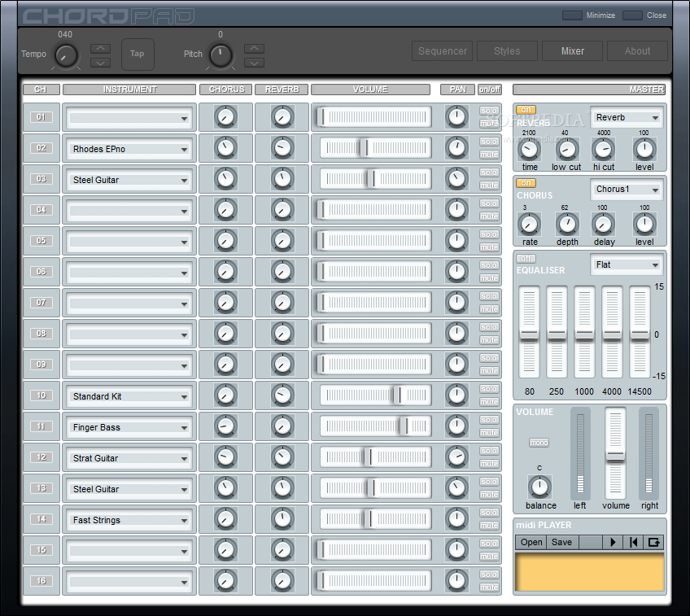Turn off master chorus toggle
Image resolution: width=690 pixels, height=616 pixels.
click(x=526, y=182)
